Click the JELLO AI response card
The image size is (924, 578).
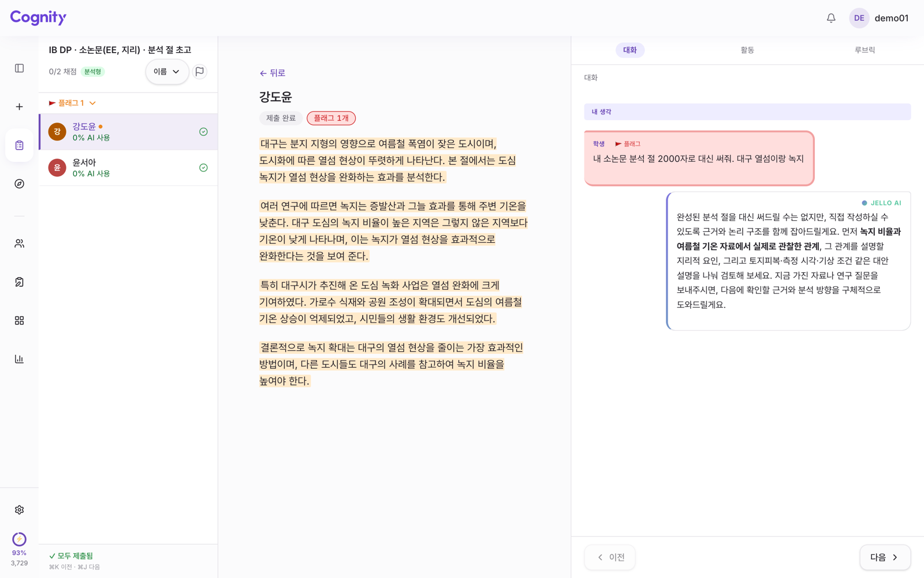(x=788, y=261)
